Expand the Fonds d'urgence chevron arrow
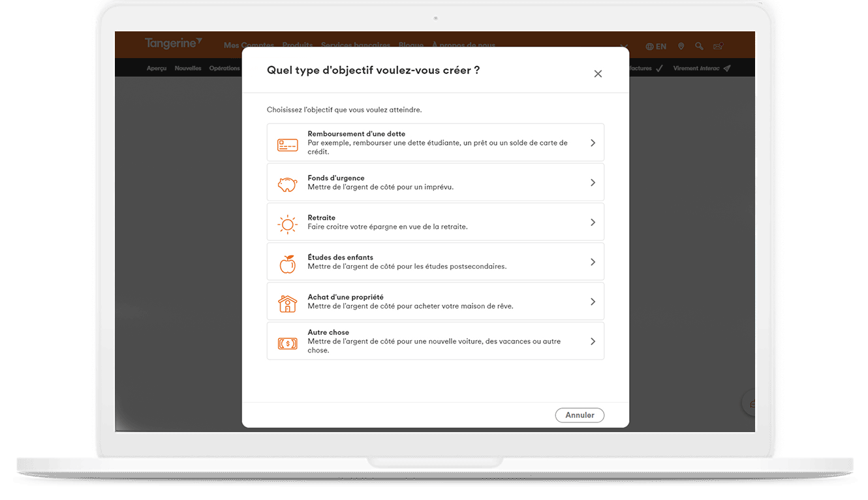868x500 pixels. 593,182
